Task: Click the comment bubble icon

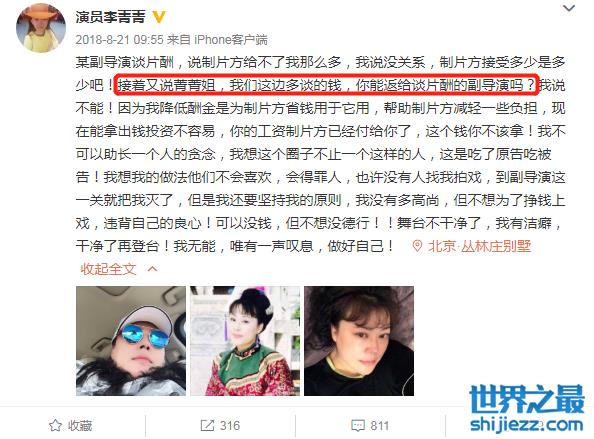Action: (x=358, y=426)
